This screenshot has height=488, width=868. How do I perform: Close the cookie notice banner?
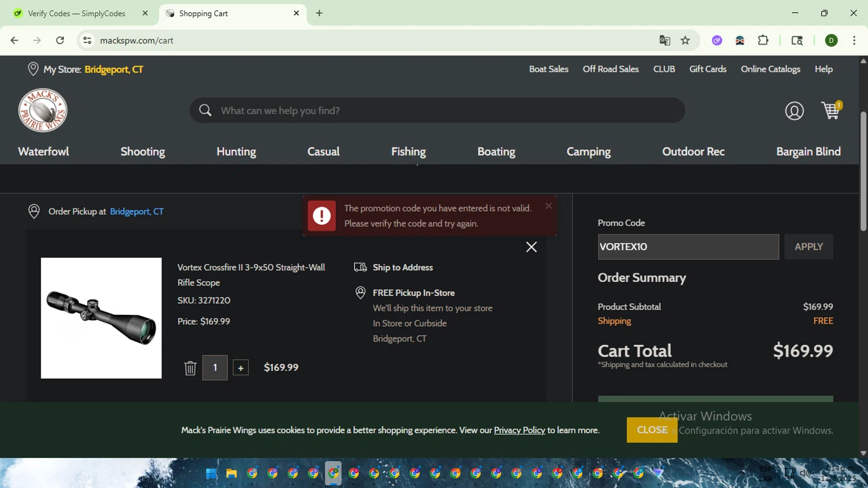652,430
